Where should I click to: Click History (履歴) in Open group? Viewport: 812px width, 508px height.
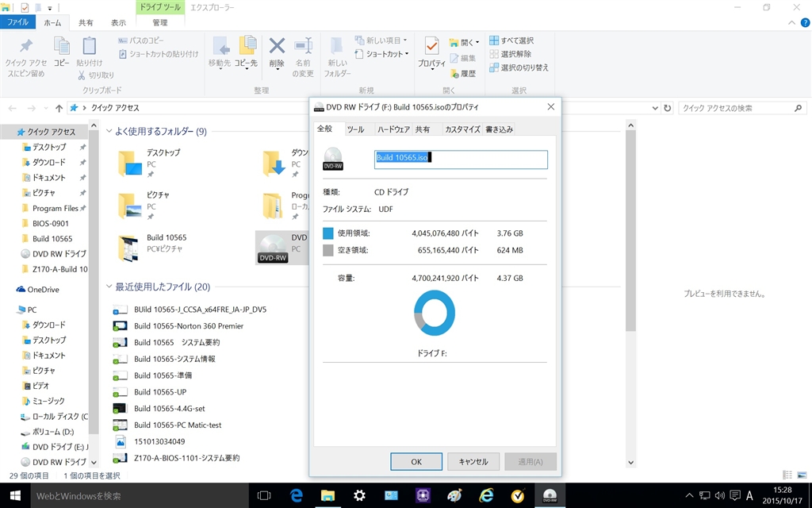pos(463,74)
